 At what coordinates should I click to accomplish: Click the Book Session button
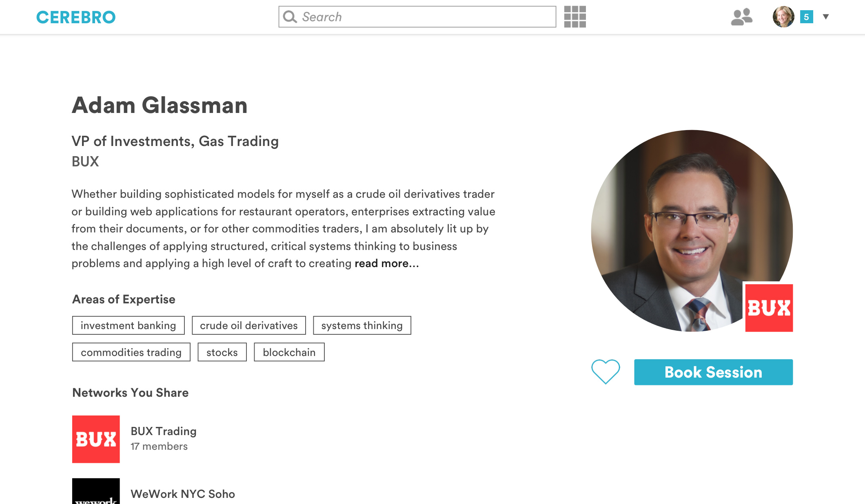tap(713, 372)
